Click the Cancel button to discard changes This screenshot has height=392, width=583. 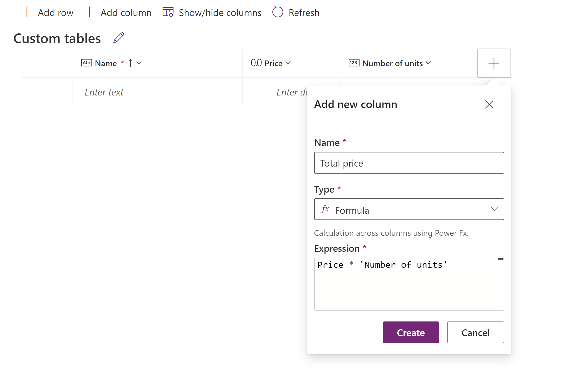pos(475,333)
